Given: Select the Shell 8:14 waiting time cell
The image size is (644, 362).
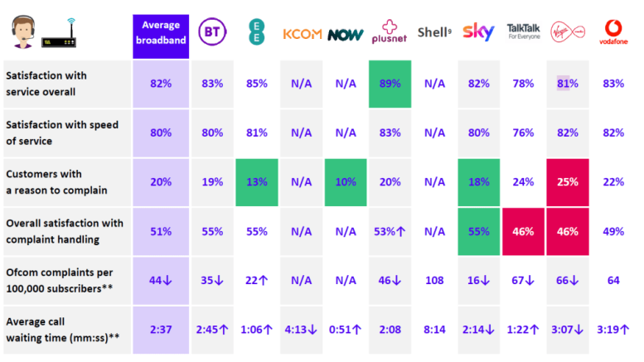Looking at the screenshot, I should point(434,330).
